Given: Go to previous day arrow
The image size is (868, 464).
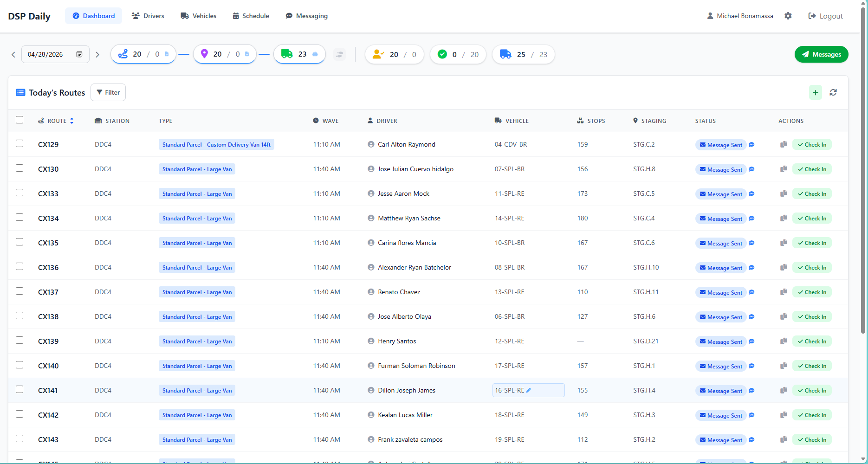Looking at the screenshot, I should point(13,54).
